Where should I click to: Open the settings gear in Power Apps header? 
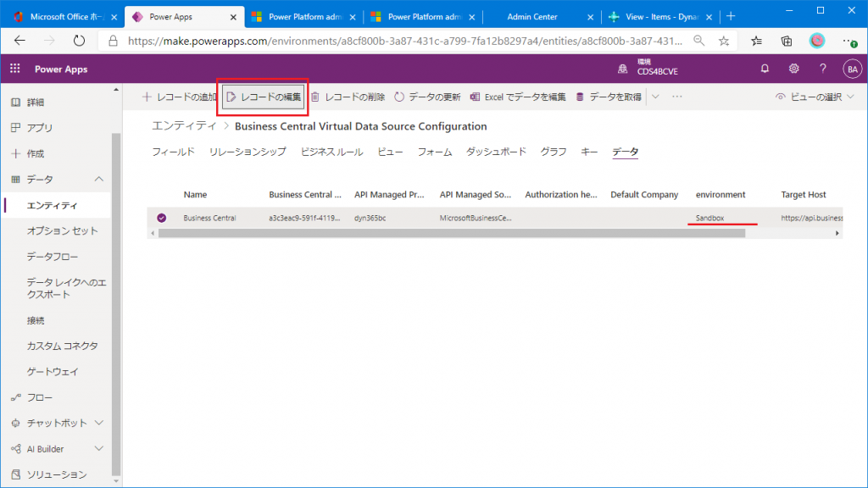coord(793,69)
